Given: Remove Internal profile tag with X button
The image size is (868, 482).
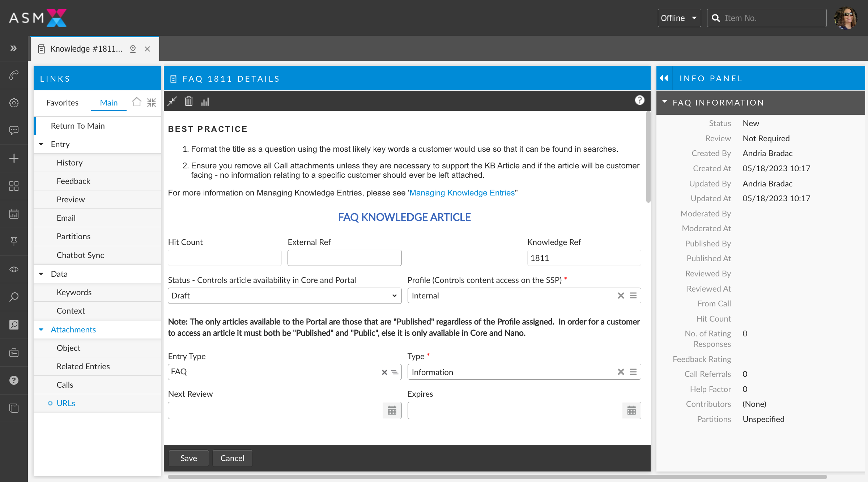Looking at the screenshot, I should 621,296.
